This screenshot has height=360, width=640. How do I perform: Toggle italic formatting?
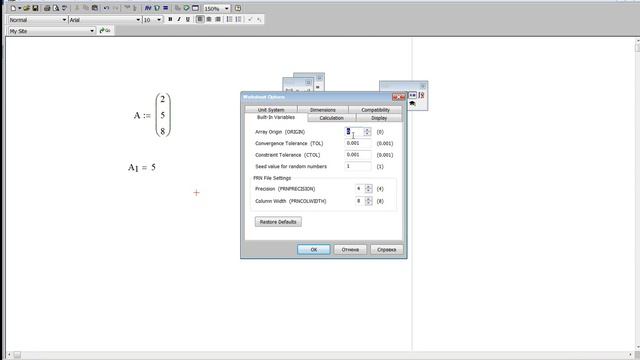click(x=179, y=19)
